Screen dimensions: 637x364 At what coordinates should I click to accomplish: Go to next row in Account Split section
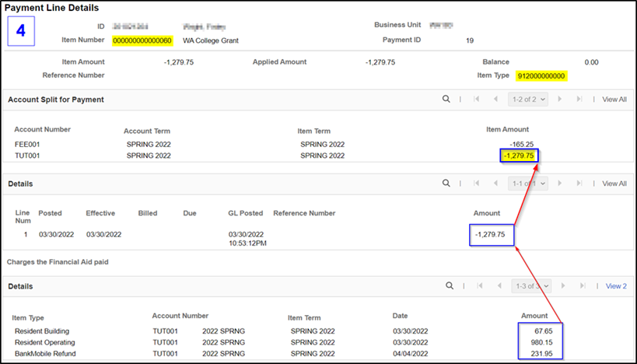[x=562, y=100]
